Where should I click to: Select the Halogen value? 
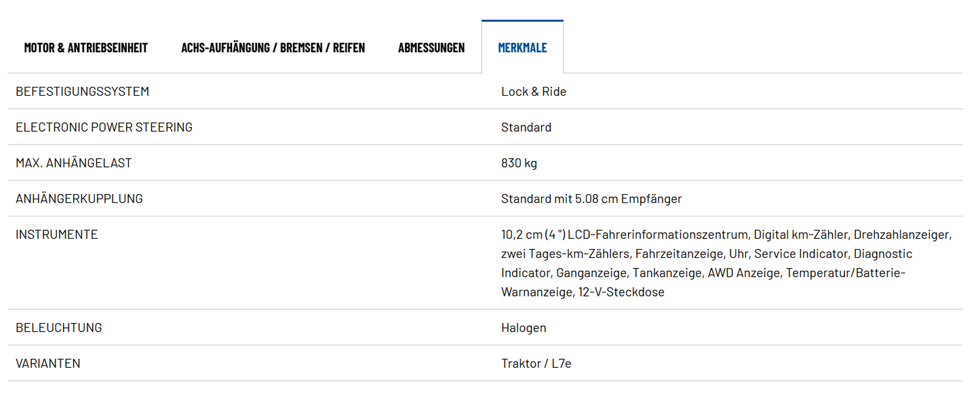click(x=523, y=328)
